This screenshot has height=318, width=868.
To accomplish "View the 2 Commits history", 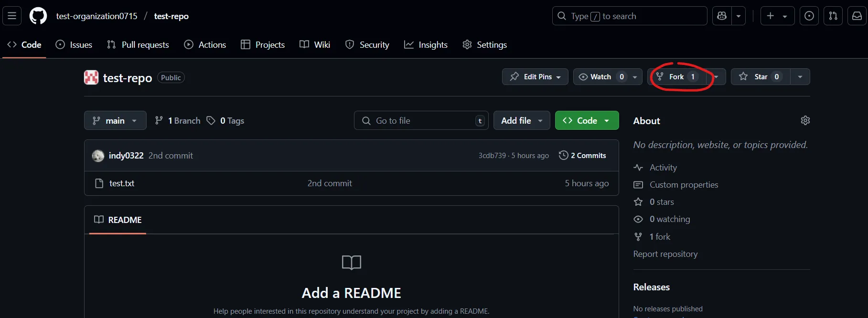I will [x=582, y=156].
